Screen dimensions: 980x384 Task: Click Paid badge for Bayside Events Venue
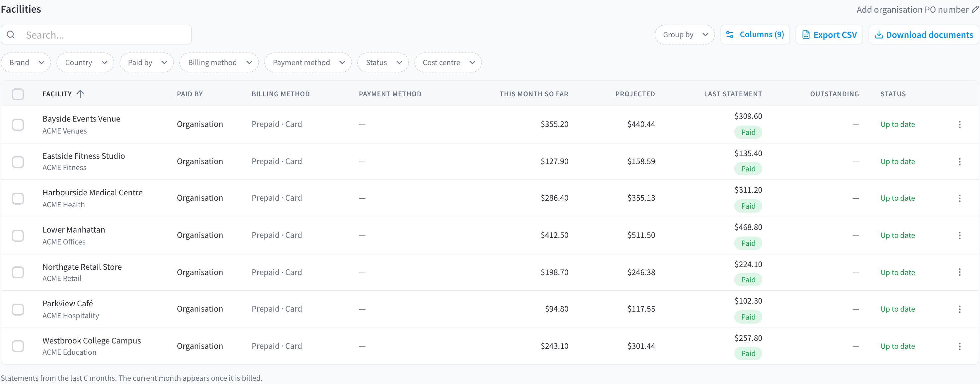[748, 132]
